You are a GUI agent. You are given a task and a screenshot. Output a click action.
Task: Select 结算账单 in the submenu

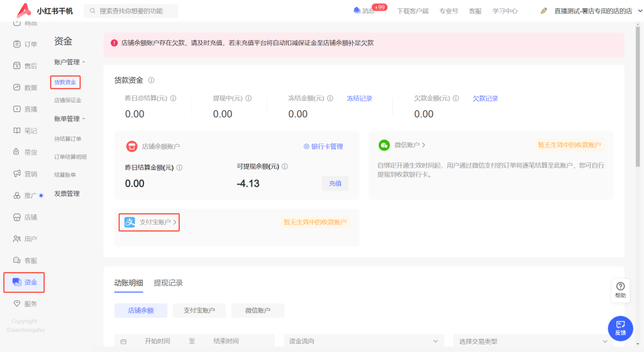pos(65,175)
